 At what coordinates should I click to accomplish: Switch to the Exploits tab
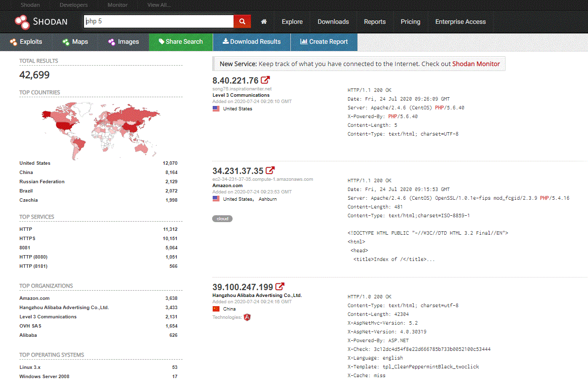click(x=26, y=42)
